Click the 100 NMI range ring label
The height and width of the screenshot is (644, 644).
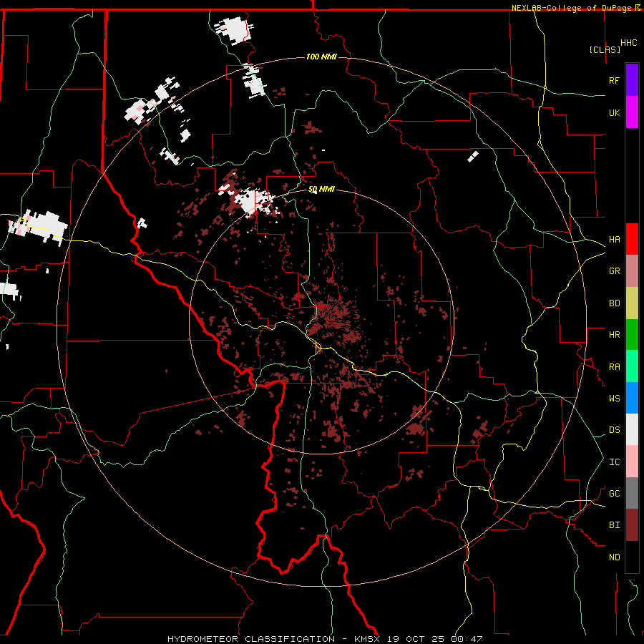point(321,57)
